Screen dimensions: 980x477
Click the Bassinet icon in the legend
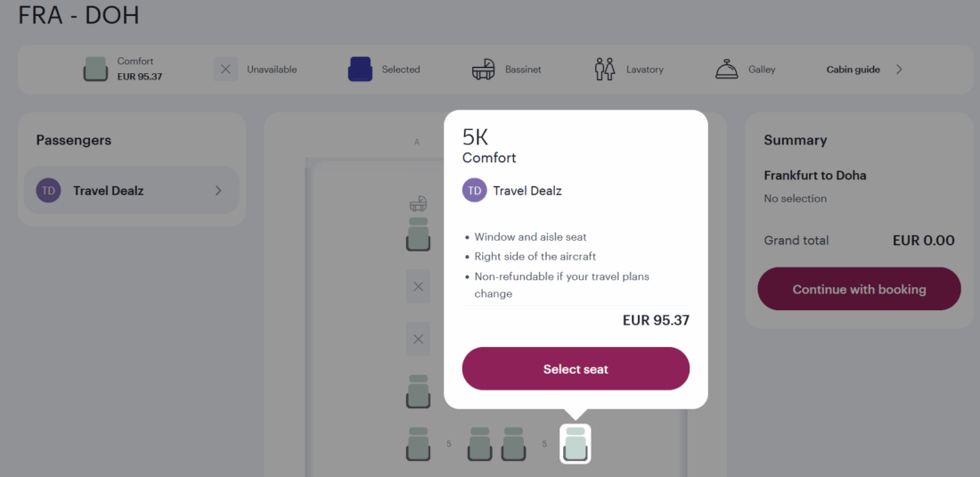[x=484, y=70]
